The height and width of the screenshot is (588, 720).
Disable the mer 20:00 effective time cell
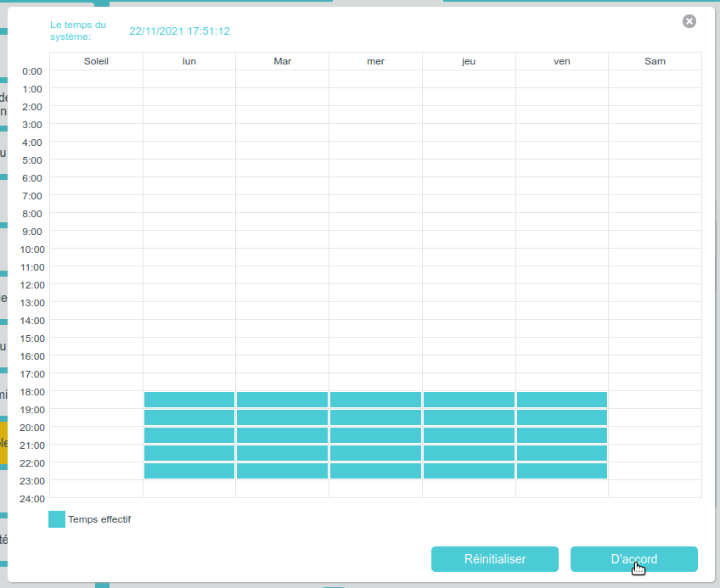coord(375,435)
